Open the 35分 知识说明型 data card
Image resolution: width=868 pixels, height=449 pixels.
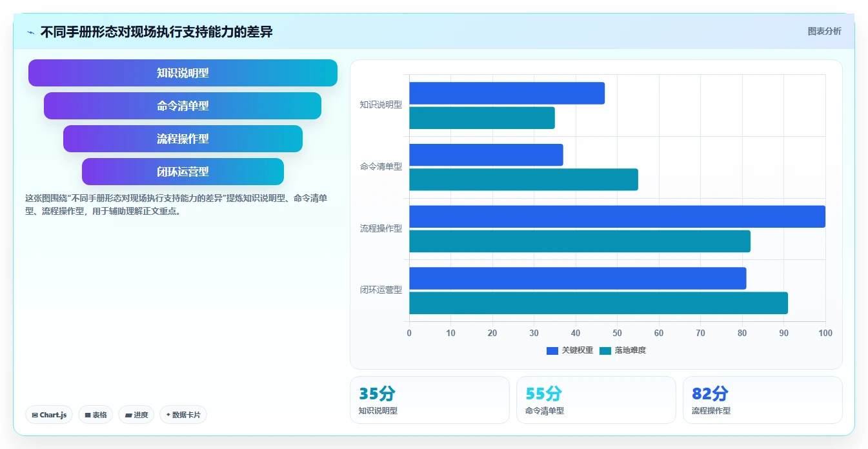(430, 400)
